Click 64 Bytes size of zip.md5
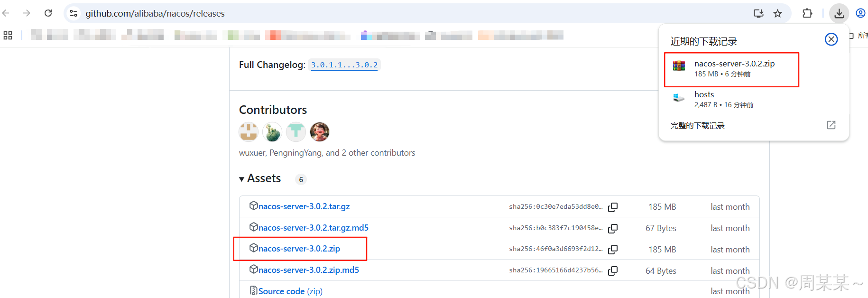Screen dimensions: 868x298 point(661,271)
